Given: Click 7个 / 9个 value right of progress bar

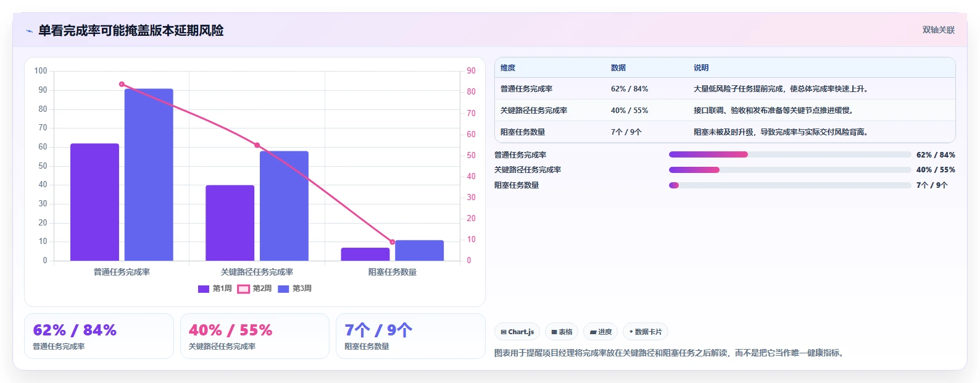Looking at the screenshot, I should (x=932, y=185).
